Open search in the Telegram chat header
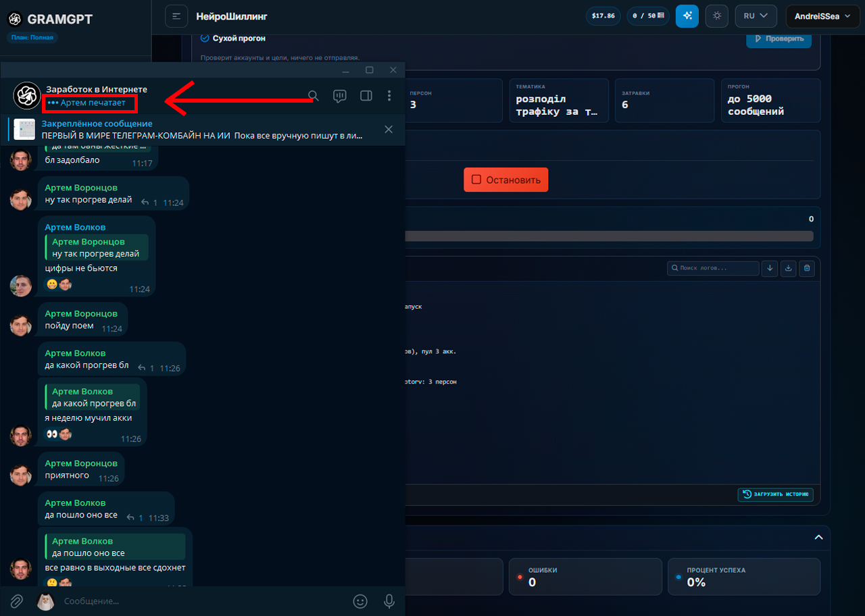This screenshot has height=616, width=865. [313, 96]
